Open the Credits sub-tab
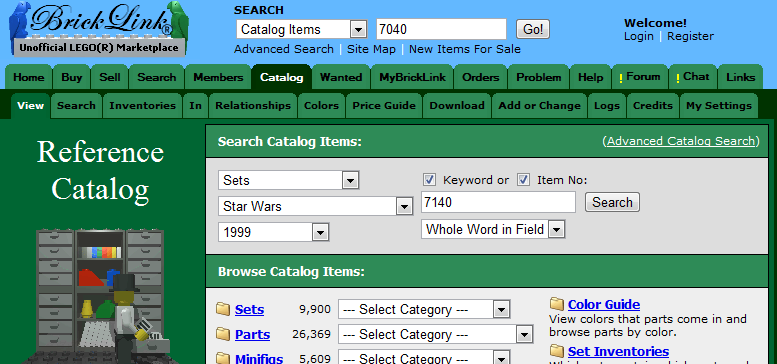This screenshot has width=777, height=364. click(x=653, y=105)
